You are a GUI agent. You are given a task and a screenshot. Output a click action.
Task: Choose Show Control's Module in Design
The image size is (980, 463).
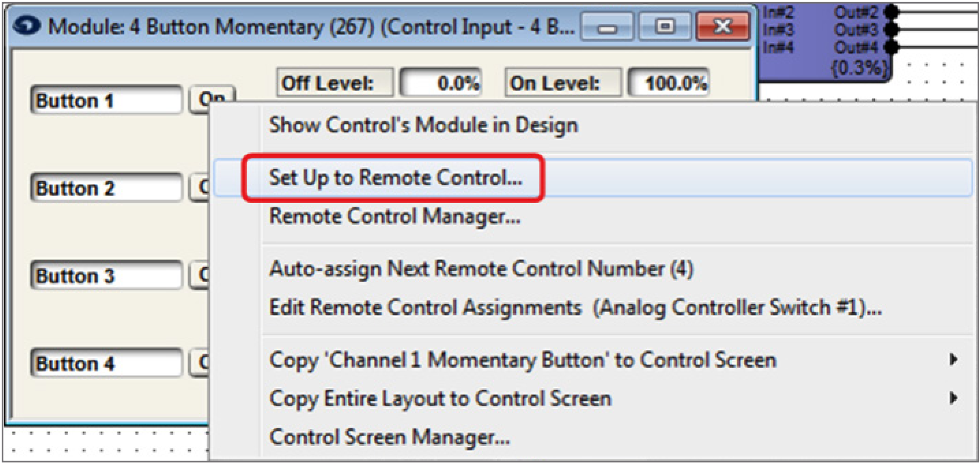pos(423,125)
